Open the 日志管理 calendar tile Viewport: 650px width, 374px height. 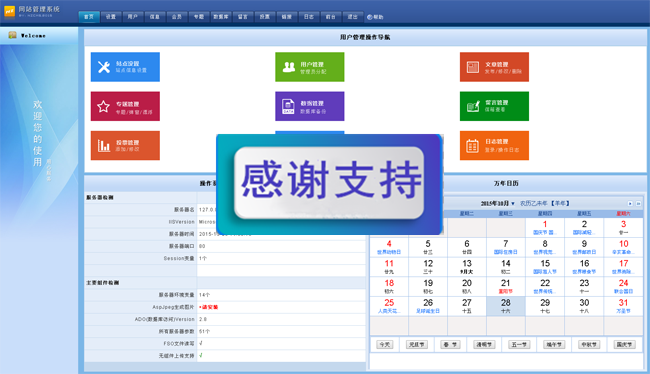(494, 146)
